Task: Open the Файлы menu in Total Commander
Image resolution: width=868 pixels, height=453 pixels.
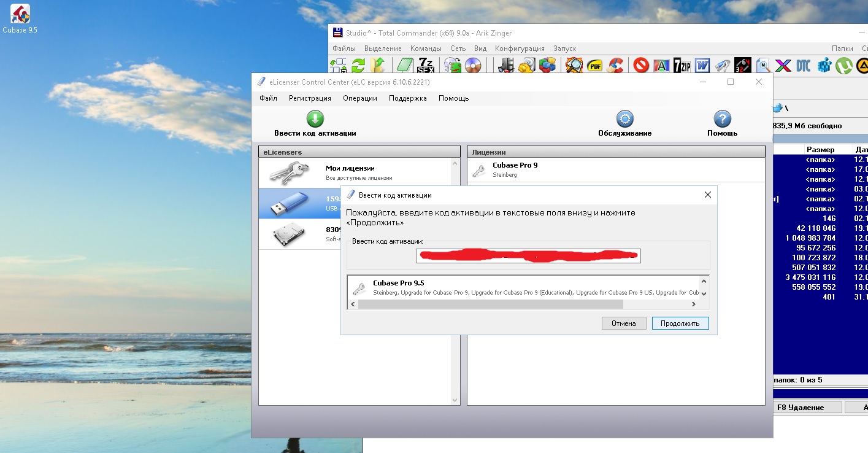Action: 344,48
